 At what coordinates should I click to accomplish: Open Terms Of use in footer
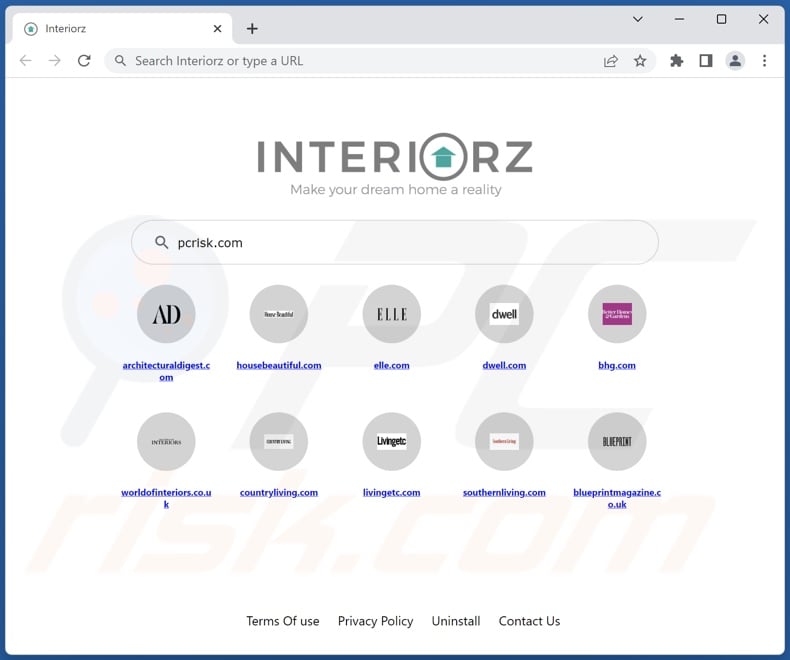pos(283,621)
